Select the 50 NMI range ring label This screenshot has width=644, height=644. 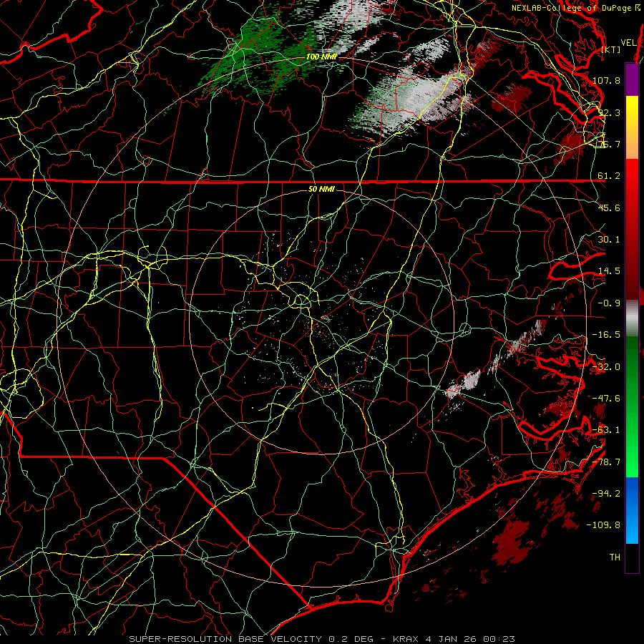click(321, 189)
